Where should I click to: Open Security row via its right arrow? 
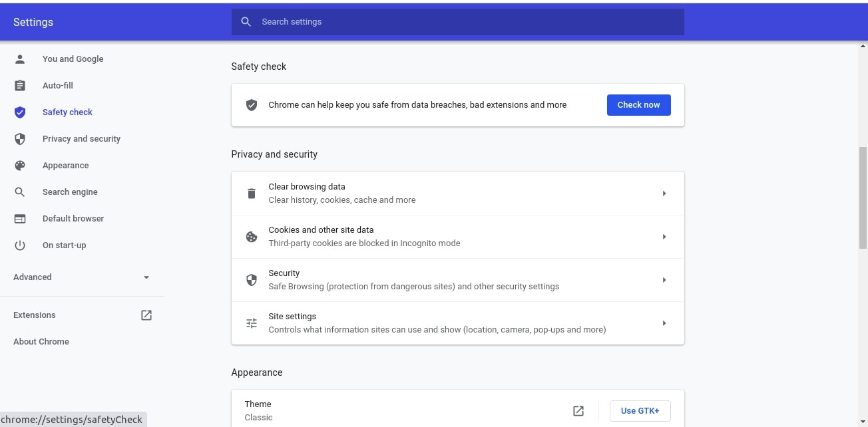pyautogui.click(x=664, y=280)
